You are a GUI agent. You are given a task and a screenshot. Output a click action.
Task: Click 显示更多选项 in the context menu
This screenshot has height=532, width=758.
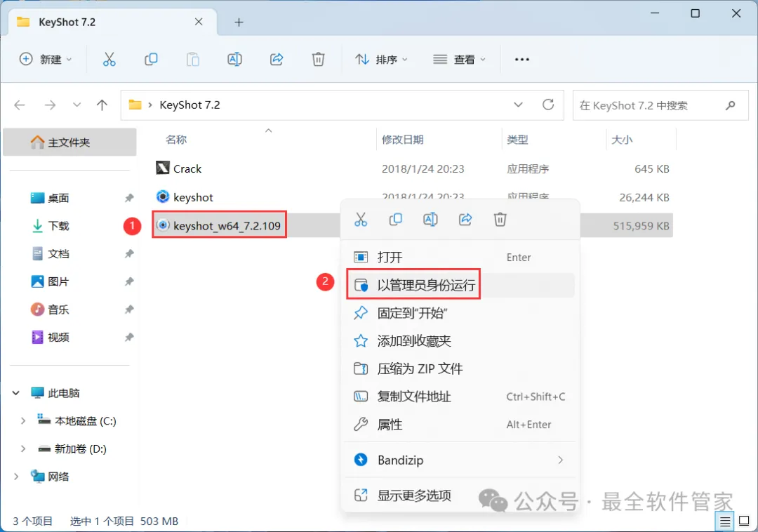(x=460, y=496)
